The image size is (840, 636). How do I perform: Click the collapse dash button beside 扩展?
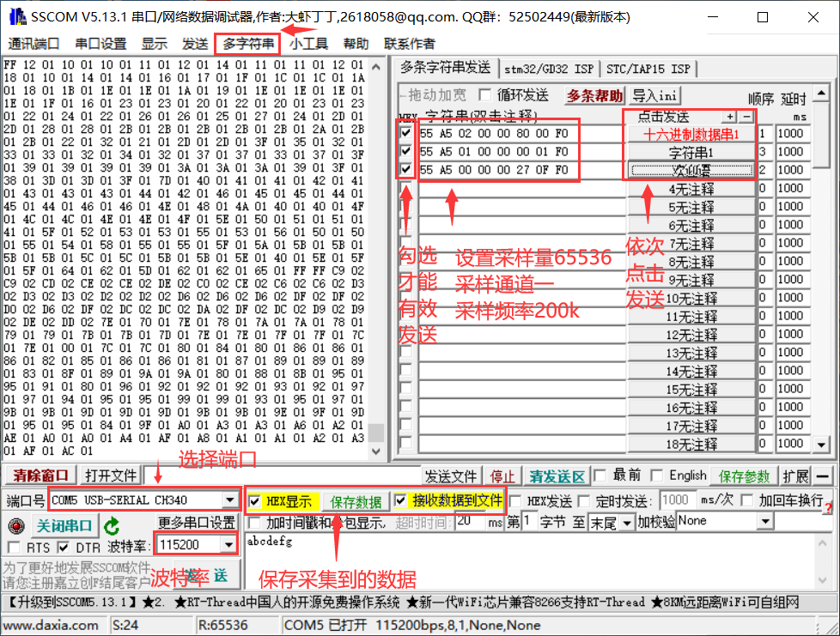(822, 476)
